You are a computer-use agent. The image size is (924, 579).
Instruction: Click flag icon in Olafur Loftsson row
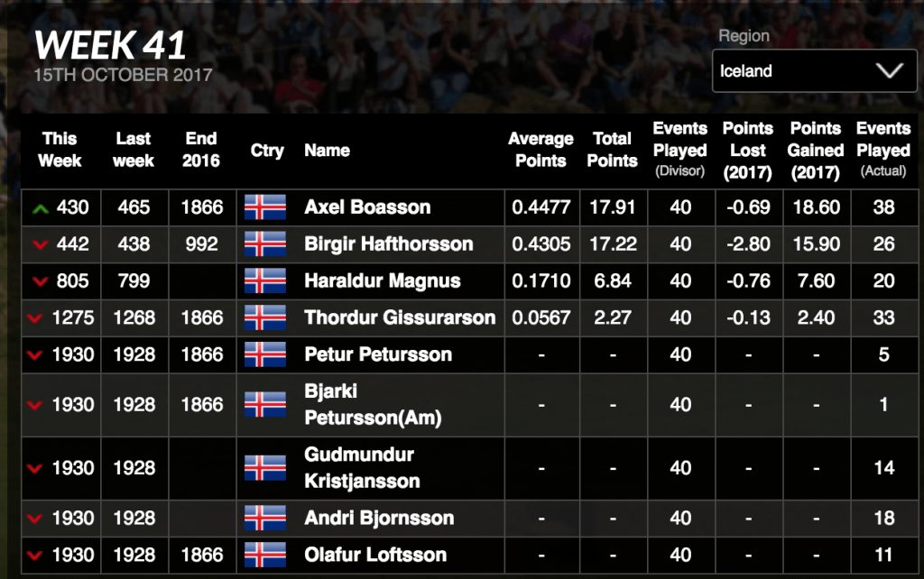pos(265,556)
